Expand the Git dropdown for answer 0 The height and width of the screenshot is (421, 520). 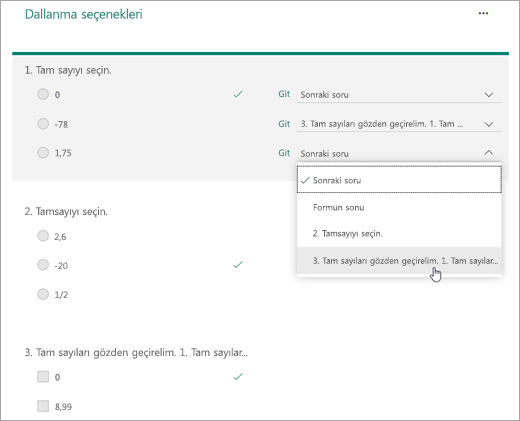tap(399, 95)
